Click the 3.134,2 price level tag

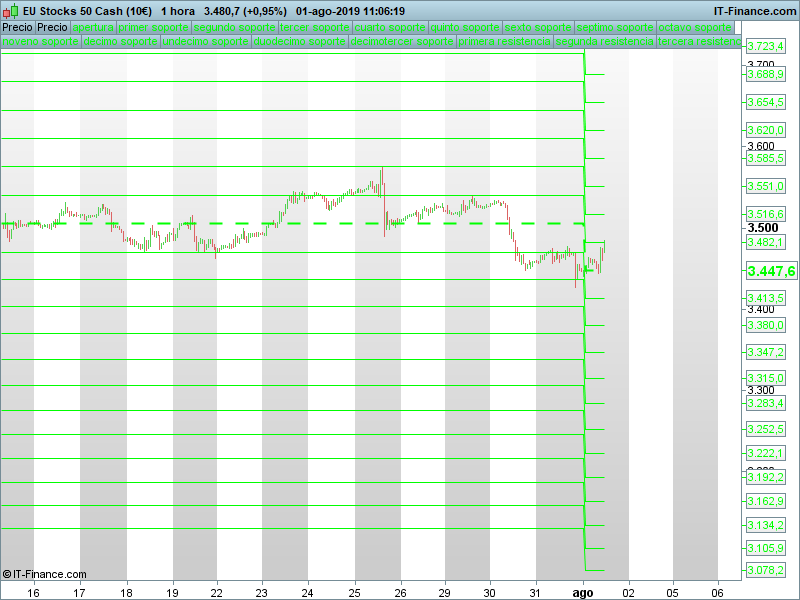coord(765,525)
